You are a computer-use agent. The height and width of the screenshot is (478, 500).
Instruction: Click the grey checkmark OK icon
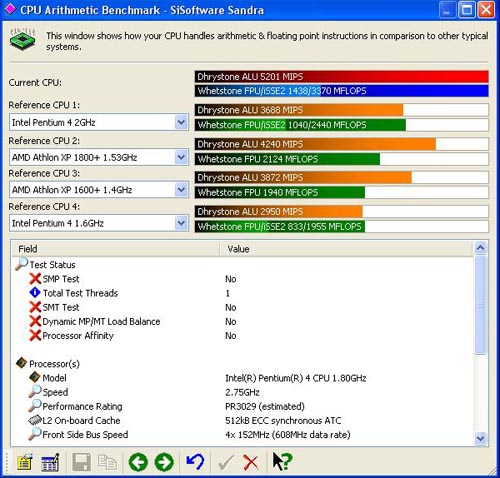point(226,462)
